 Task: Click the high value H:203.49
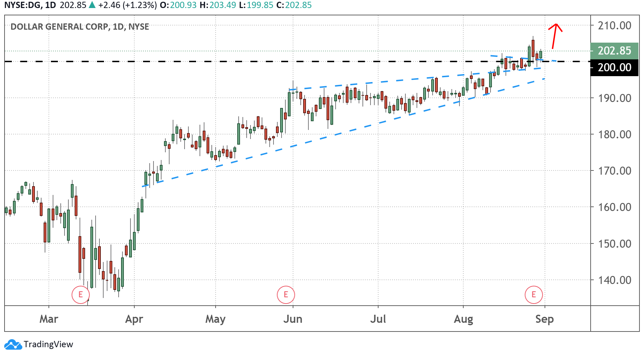point(218,5)
